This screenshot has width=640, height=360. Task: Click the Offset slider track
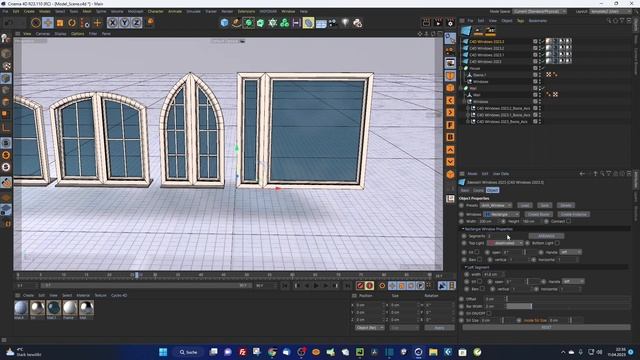(x=568, y=299)
